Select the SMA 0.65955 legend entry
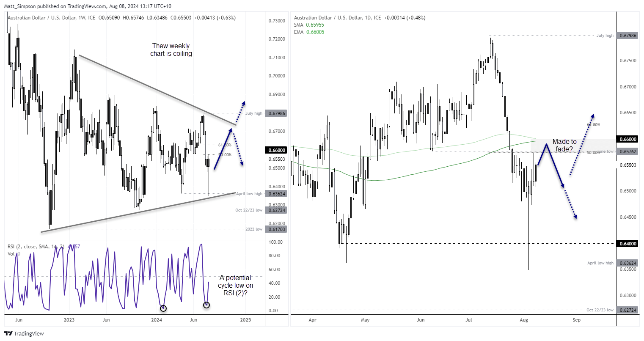This screenshot has height=341, width=644. (x=309, y=25)
